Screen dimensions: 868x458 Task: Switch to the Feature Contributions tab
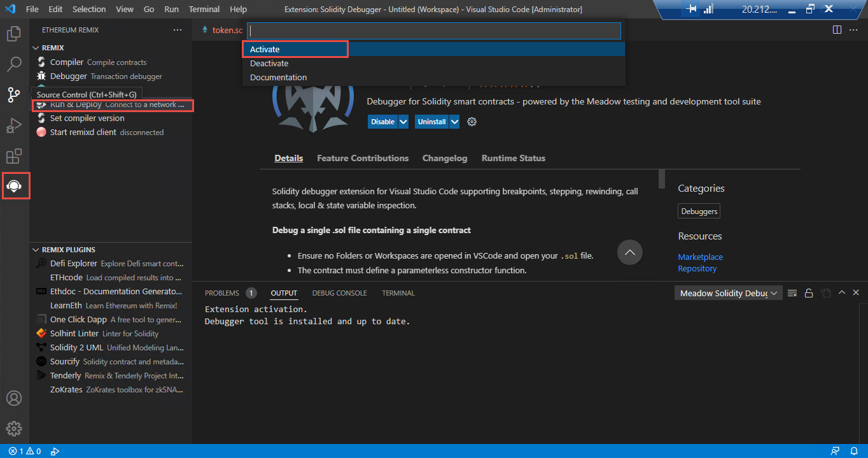pyautogui.click(x=363, y=158)
